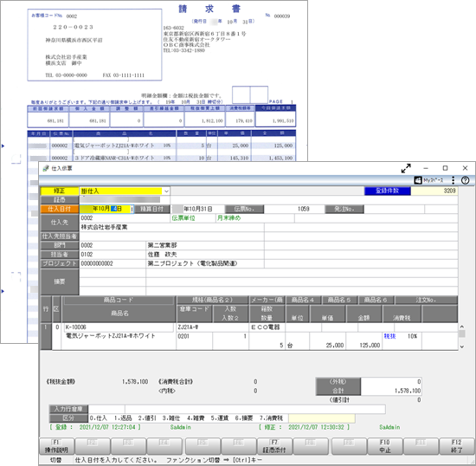Click the 規格 ZJ21A-W cell

tap(212, 327)
